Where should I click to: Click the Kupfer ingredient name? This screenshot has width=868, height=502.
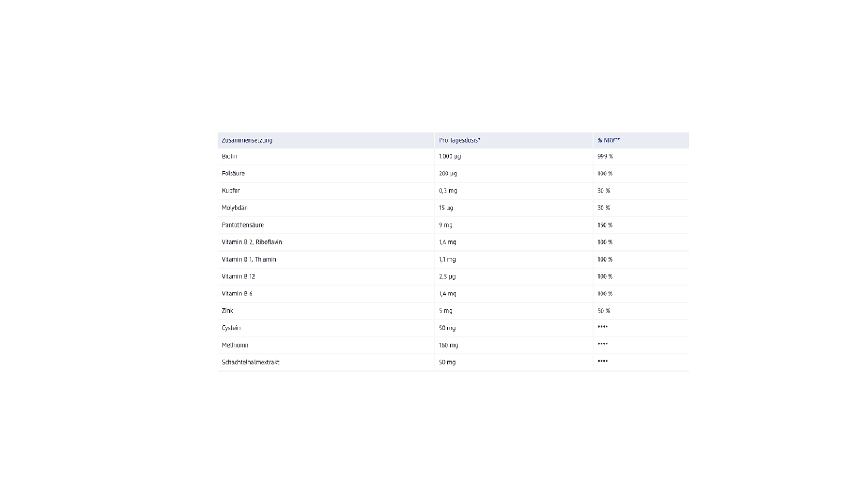231,191
